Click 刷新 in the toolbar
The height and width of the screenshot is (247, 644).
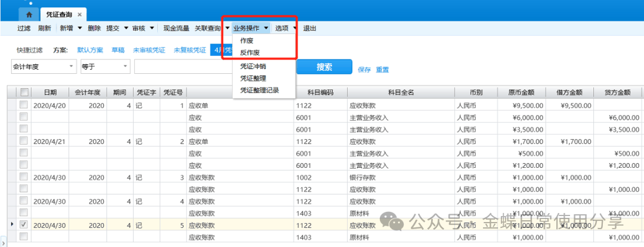click(x=44, y=28)
